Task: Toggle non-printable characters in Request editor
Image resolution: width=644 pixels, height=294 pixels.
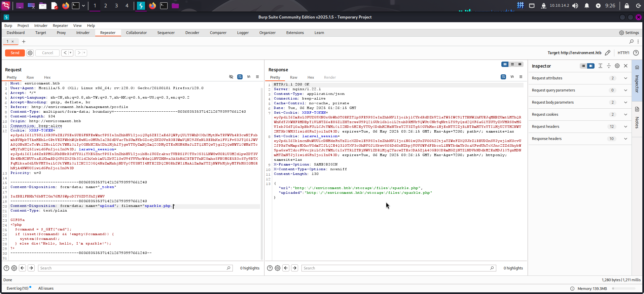Action: (x=231, y=77)
